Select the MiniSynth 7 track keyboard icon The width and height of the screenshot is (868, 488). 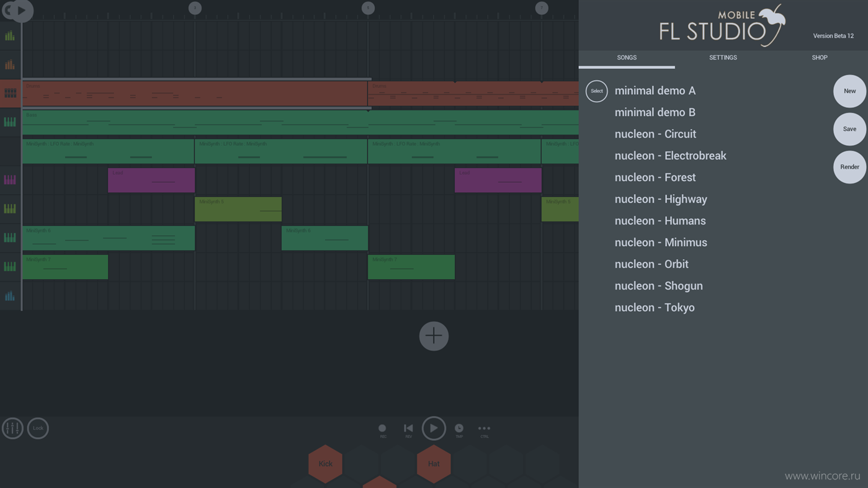coord(10,267)
